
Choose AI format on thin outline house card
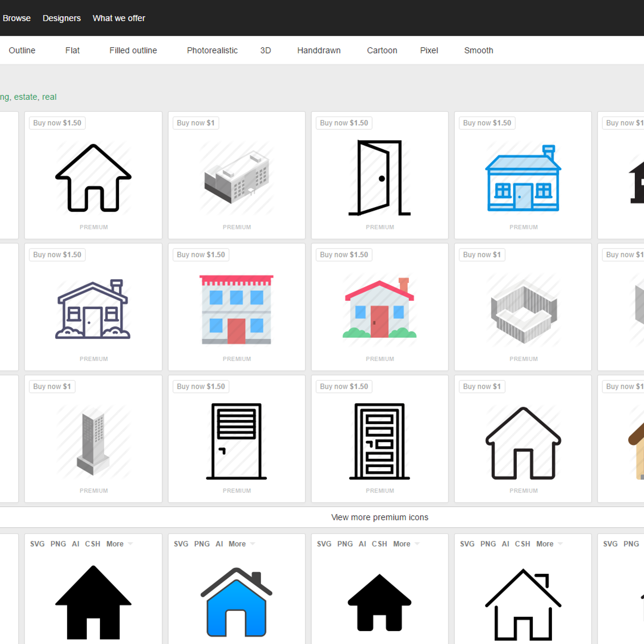(506, 544)
